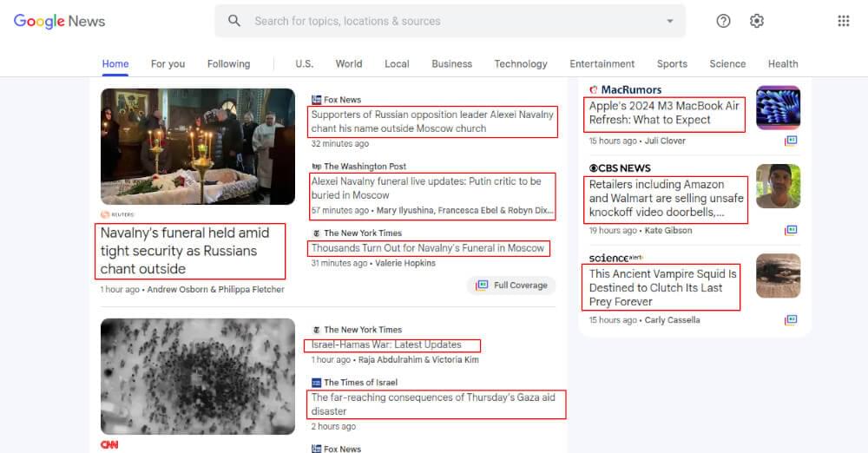Click author name Juli Clover

click(665, 141)
